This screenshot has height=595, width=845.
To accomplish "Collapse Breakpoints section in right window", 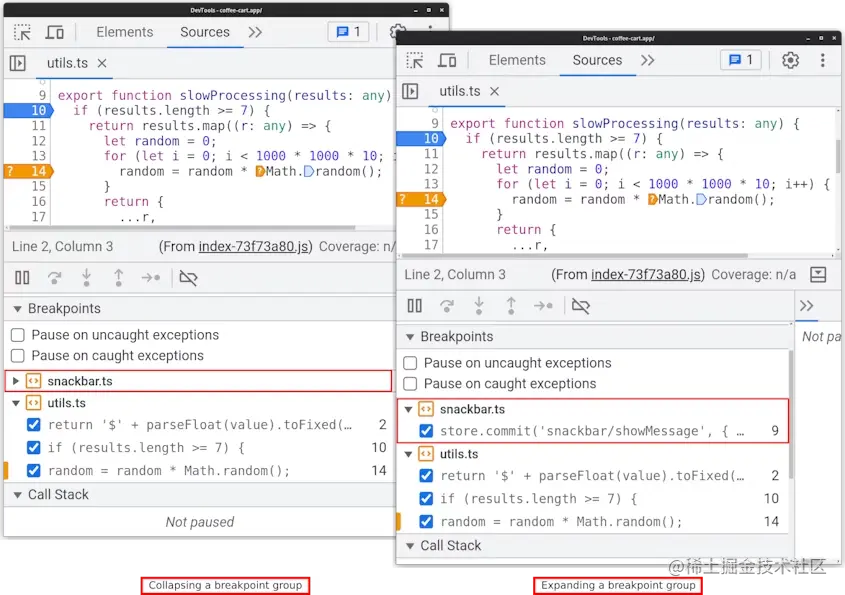I will pos(410,337).
